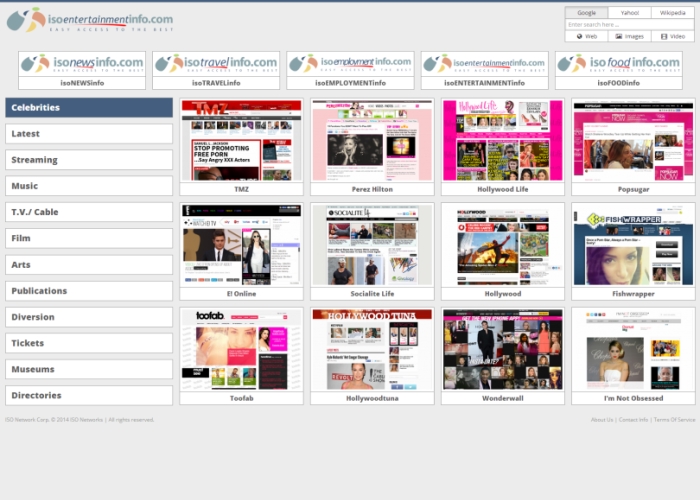Open the Hollywoodtuna site thumbnail
The height and width of the screenshot is (500, 700).
point(372,350)
